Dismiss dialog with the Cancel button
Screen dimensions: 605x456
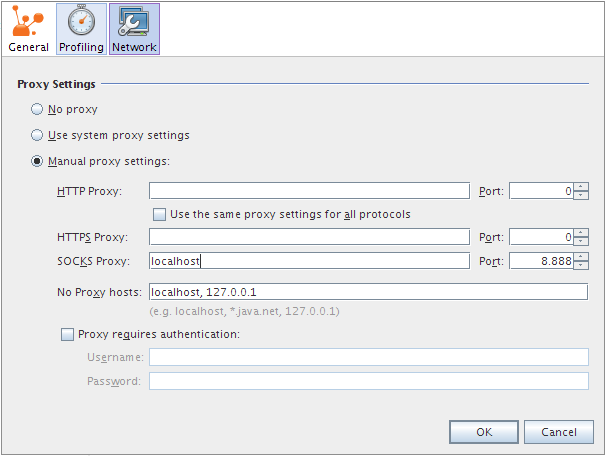pos(559,432)
